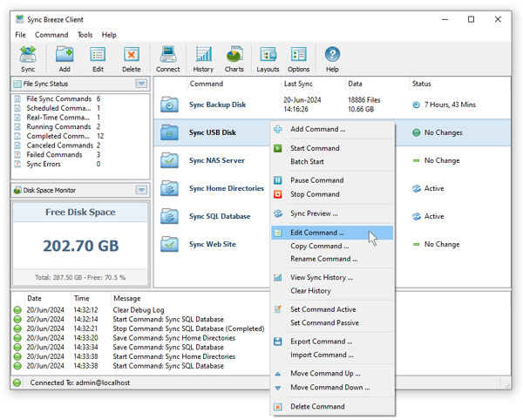Click the Status column header
The height and width of the screenshot is (420, 523).
point(459,84)
